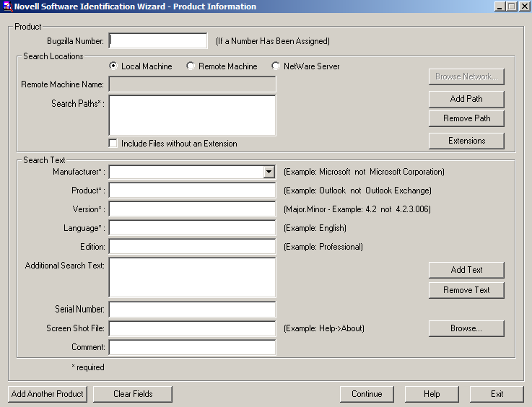Continue to the next wizard step
The height and width of the screenshot is (407, 532).
click(367, 394)
